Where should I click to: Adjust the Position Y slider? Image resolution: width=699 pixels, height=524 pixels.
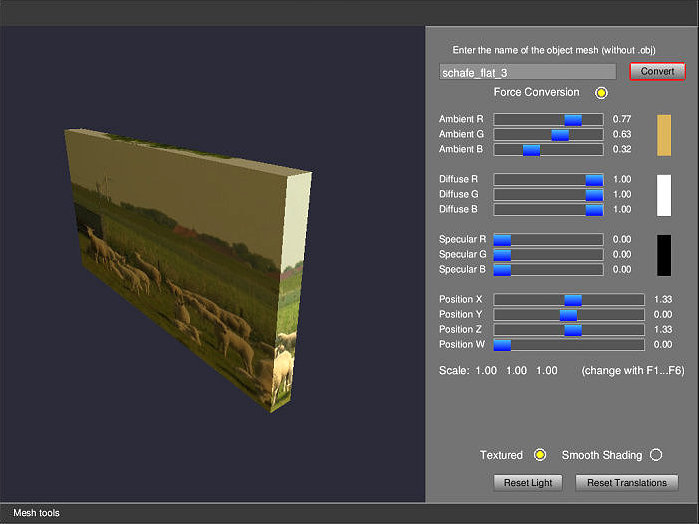coord(569,315)
